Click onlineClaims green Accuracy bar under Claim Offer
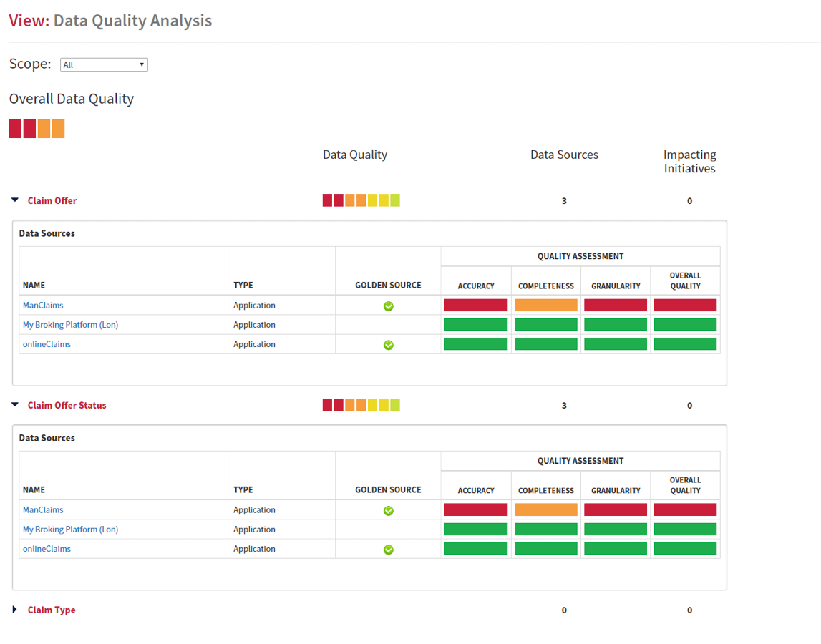This screenshot has height=644, width=821. click(476, 344)
